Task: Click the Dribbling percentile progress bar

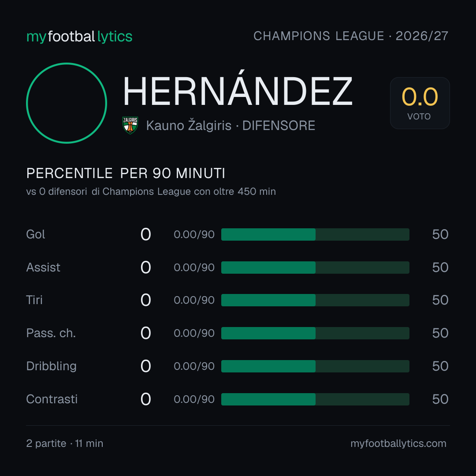Action: pyautogui.click(x=315, y=366)
